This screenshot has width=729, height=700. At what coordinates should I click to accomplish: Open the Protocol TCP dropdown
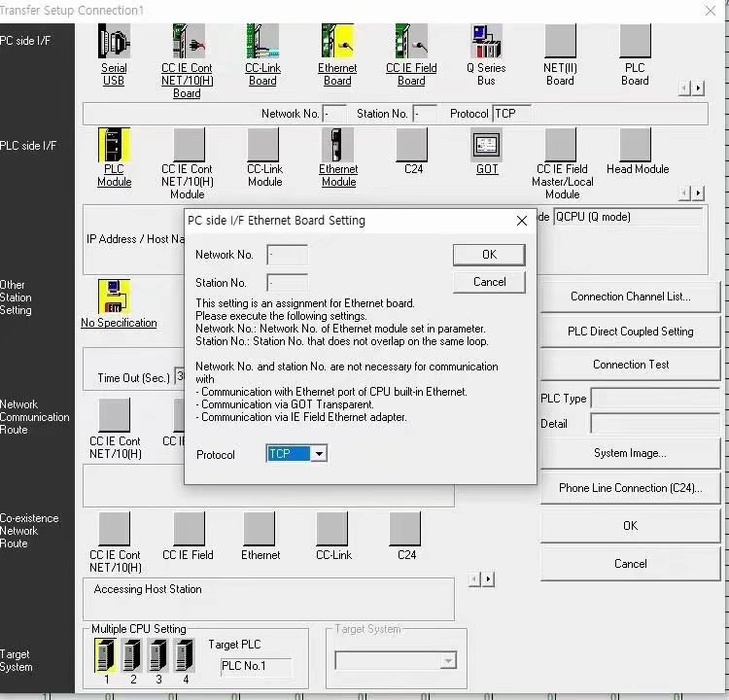[320, 454]
